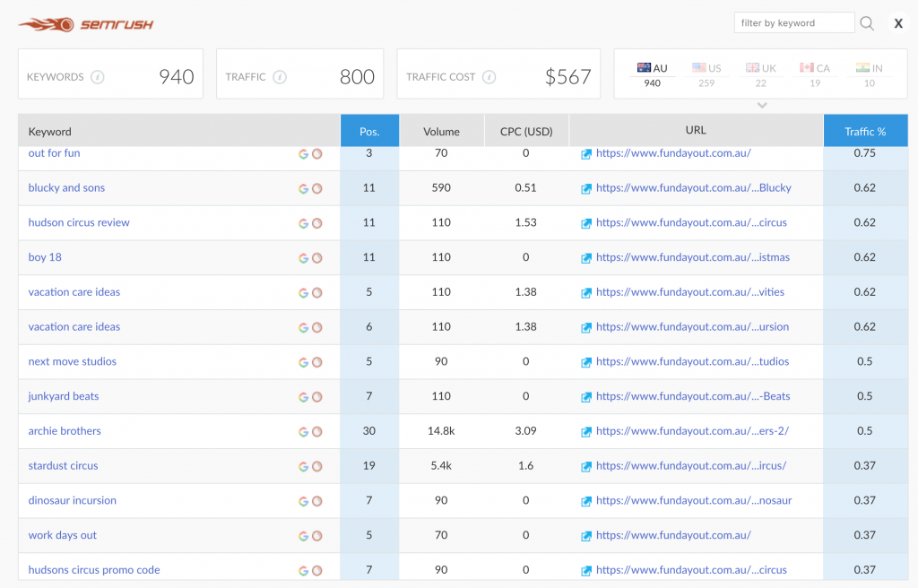Sort by the CPC (USD) column header

coord(526,131)
